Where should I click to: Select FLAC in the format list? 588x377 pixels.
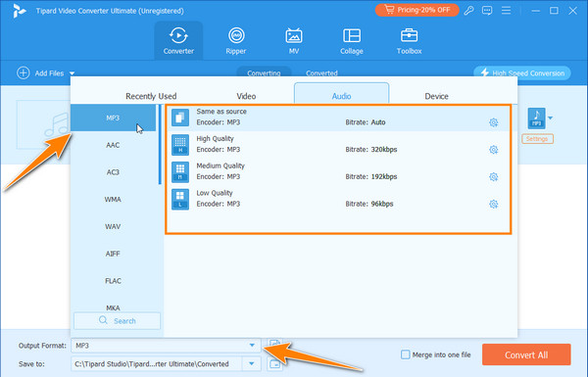113,281
